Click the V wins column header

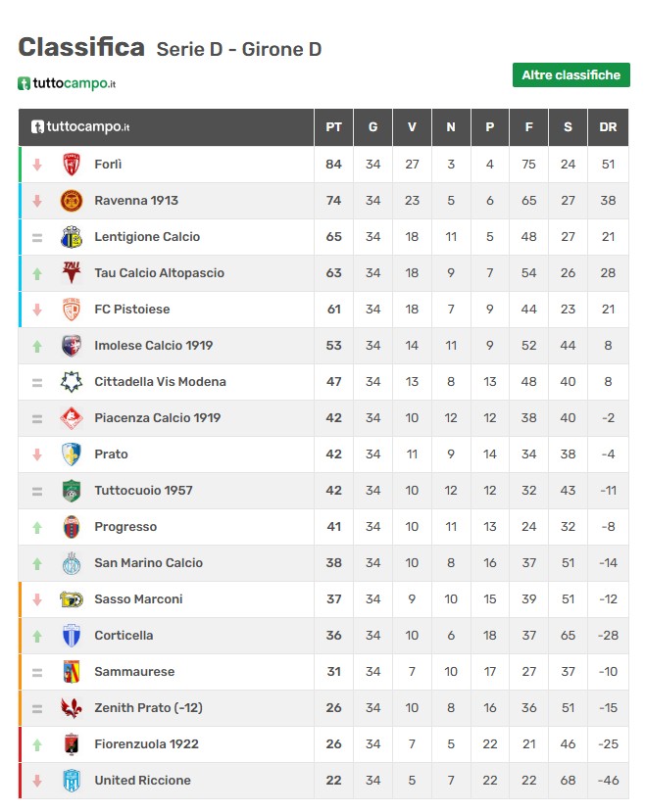pyautogui.click(x=412, y=127)
